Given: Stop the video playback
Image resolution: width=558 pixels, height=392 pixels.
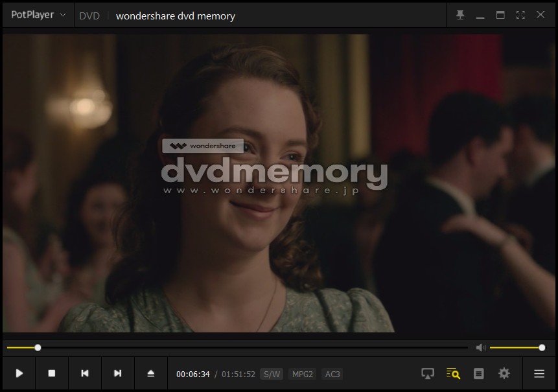Looking at the screenshot, I should point(52,373).
